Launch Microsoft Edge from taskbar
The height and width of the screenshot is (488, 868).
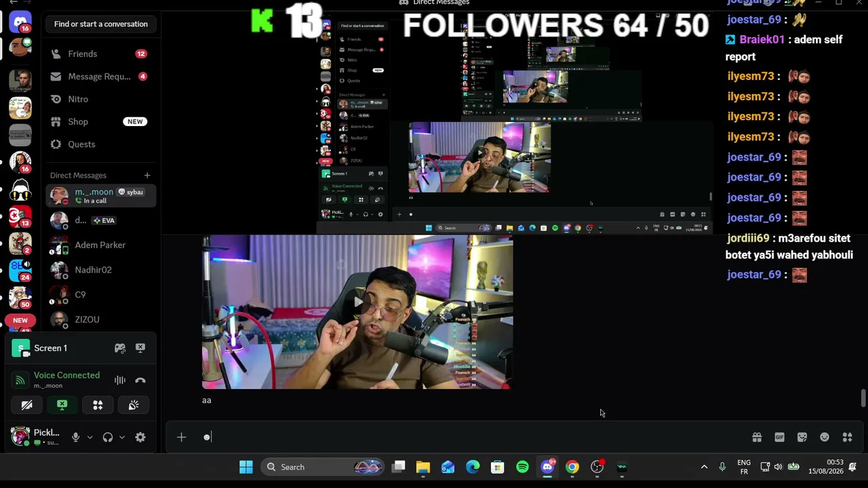pos(473,467)
